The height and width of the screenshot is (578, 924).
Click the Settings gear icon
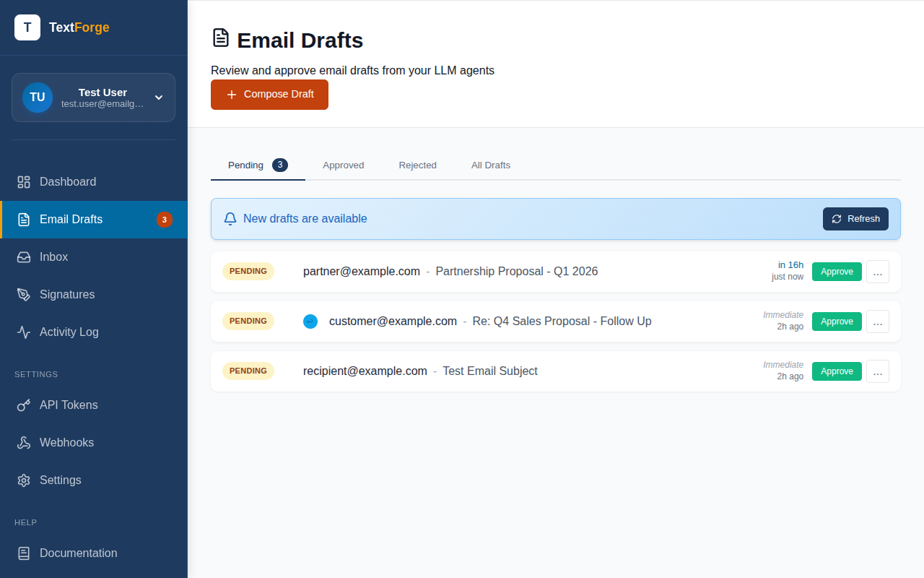pos(24,480)
